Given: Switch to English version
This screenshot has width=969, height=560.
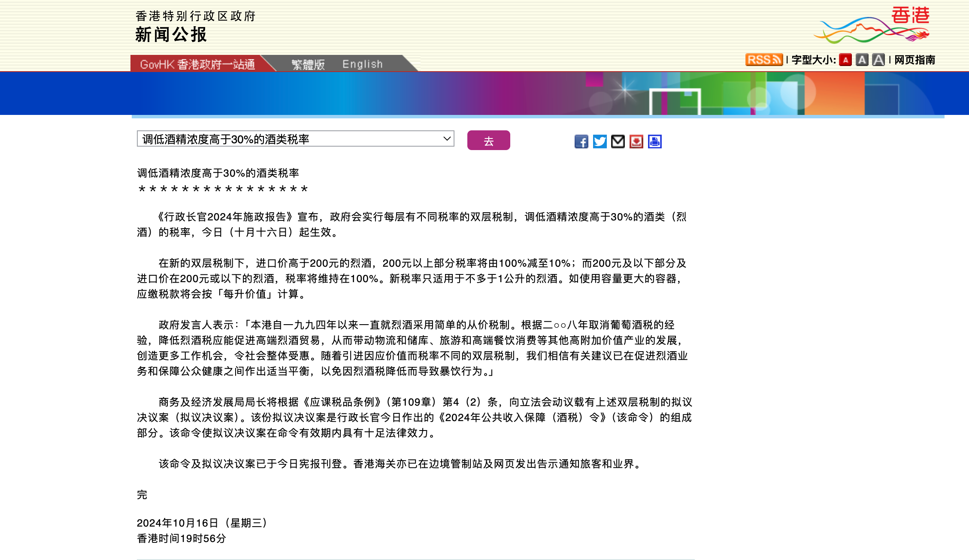Looking at the screenshot, I should click(x=363, y=64).
